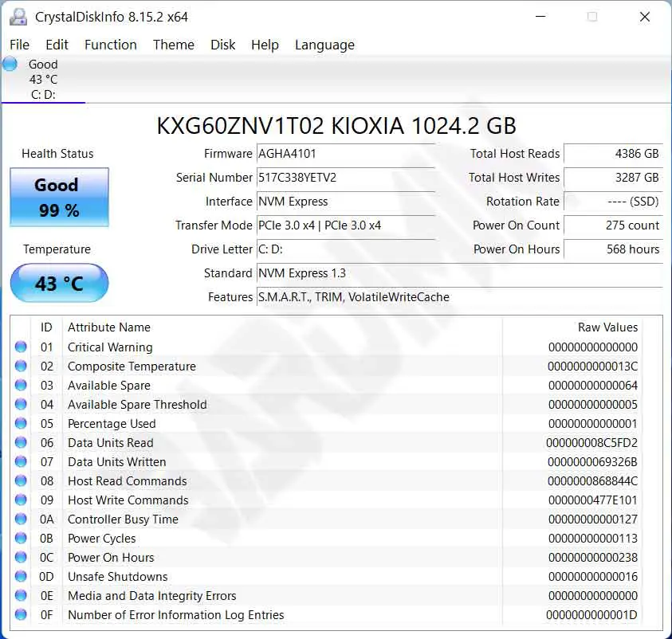Click the Firmware field AGHA4101
The height and width of the screenshot is (639, 672).
[x=346, y=153]
